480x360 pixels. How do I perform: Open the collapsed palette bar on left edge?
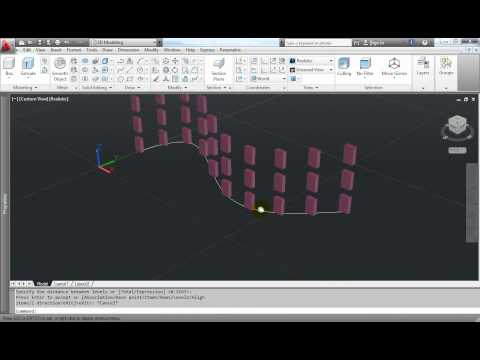pos(5,203)
